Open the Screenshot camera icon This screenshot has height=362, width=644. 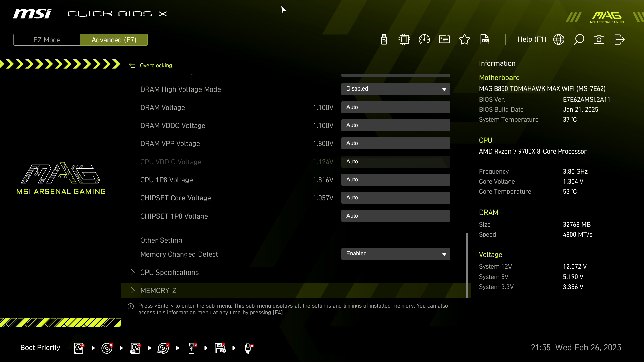click(599, 39)
